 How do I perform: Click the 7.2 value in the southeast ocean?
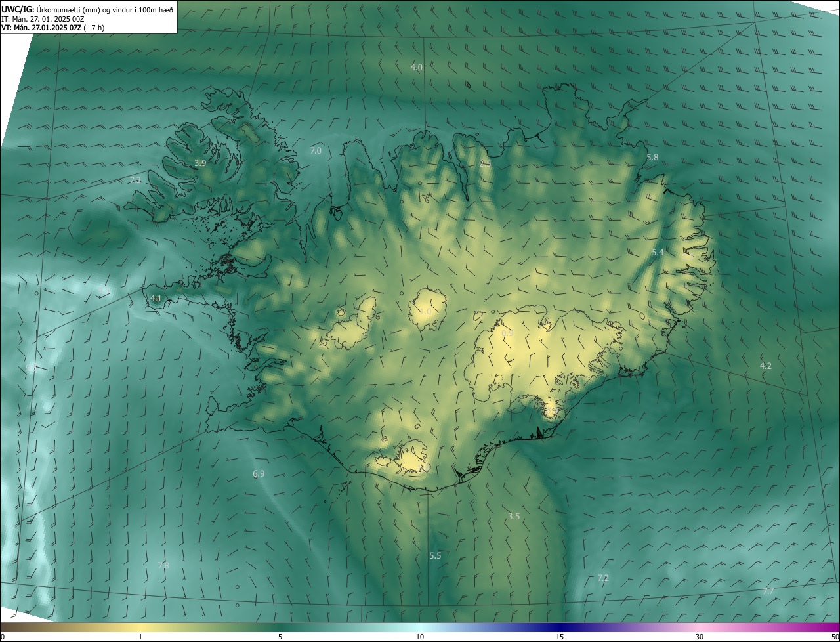click(x=603, y=578)
